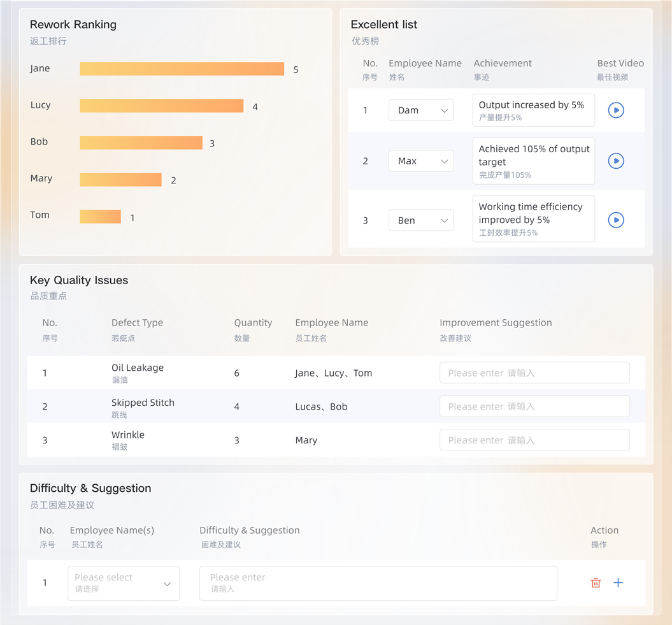
Task: Click the Oil Leakage improvement suggestion field
Action: click(534, 373)
